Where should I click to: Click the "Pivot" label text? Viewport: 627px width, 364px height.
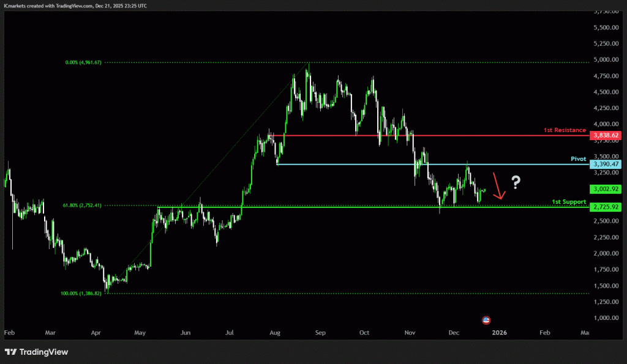coord(578,158)
